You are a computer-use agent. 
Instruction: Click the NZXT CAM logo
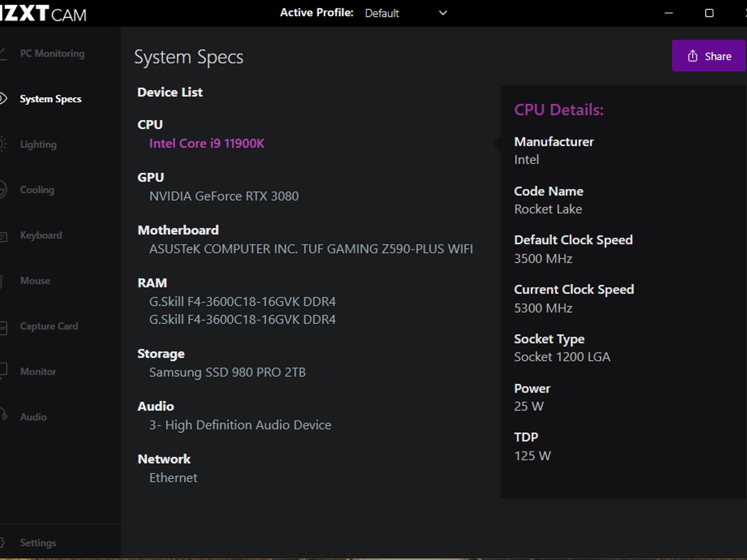coord(43,14)
